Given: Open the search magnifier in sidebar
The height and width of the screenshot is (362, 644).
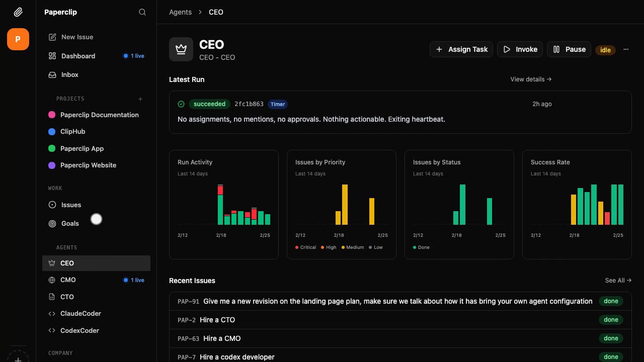Looking at the screenshot, I should point(142,12).
